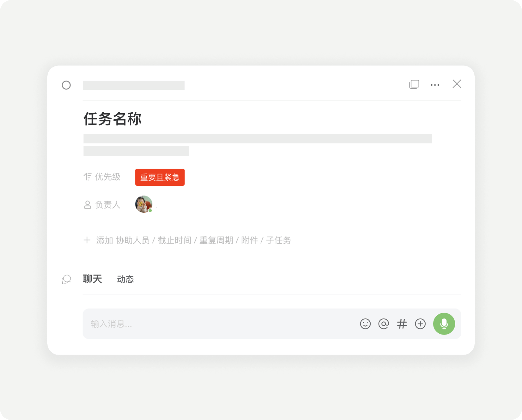Click the more options ellipsis menu

click(x=435, y=84)
